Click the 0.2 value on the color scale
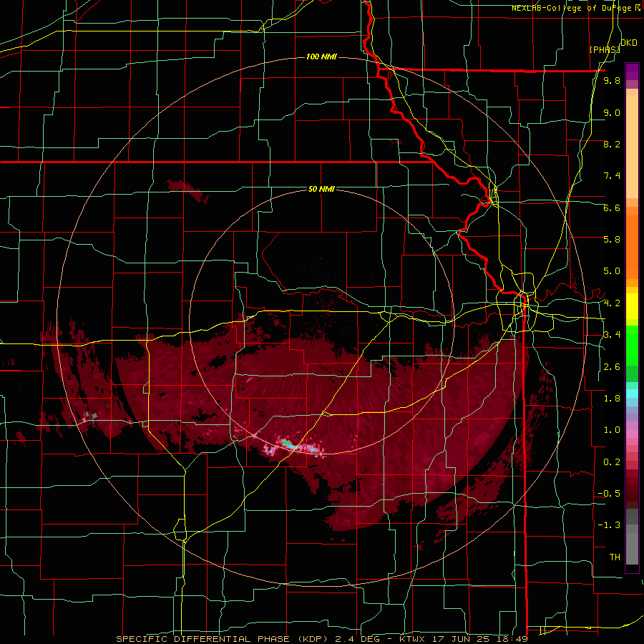 click(x=612, y=462)
